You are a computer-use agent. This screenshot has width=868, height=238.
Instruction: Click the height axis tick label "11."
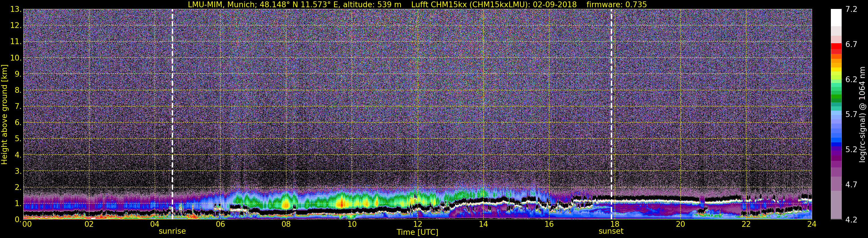click(x=16, y=42)
